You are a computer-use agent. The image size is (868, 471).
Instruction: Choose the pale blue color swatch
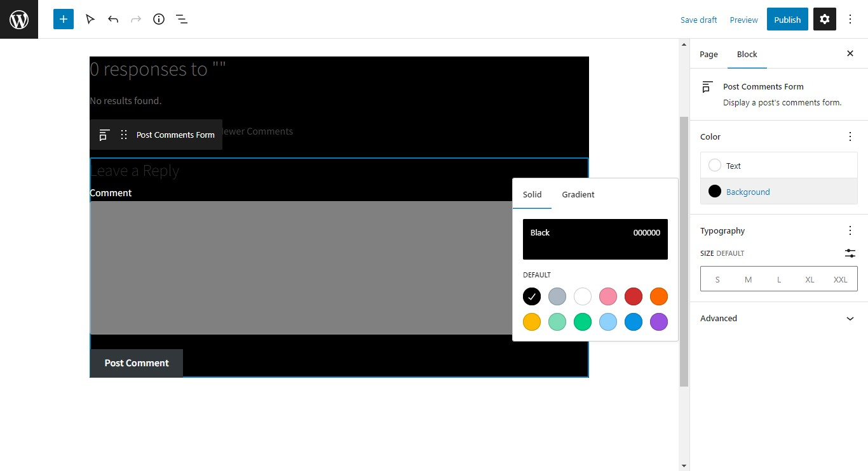(x=608, y=322)
